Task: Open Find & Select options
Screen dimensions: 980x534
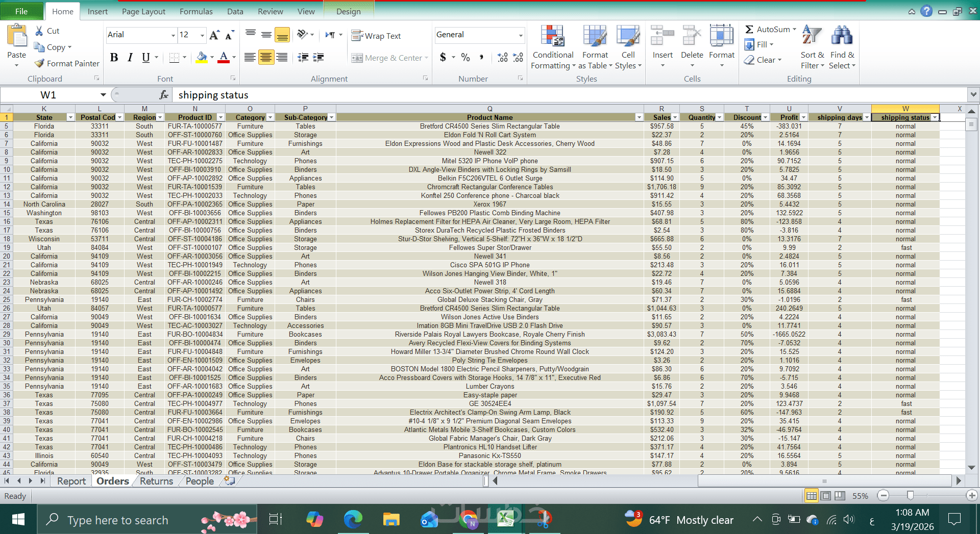Action: point(842,47)
